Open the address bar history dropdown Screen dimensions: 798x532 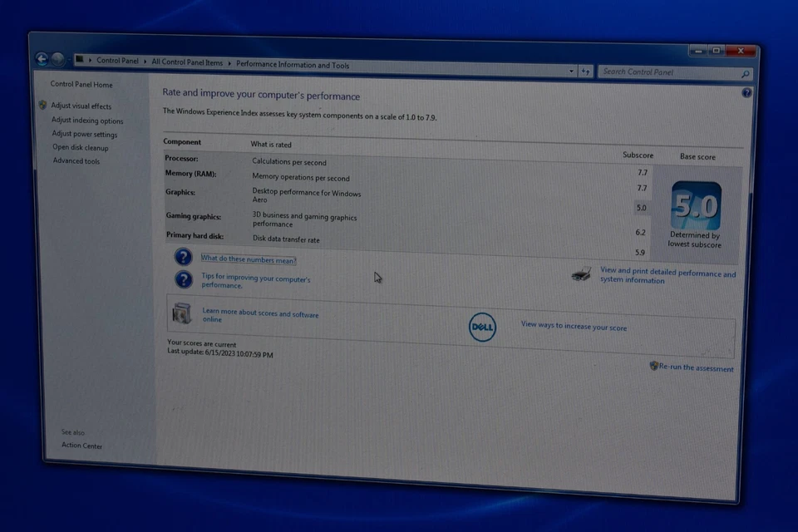click(x=570, y=71)
